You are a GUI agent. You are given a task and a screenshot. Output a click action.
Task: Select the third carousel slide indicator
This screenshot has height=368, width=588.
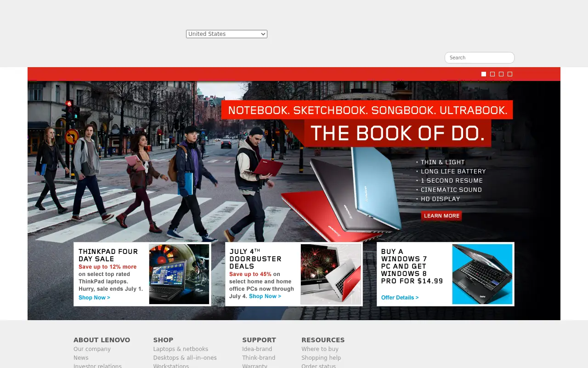(501, 74)
